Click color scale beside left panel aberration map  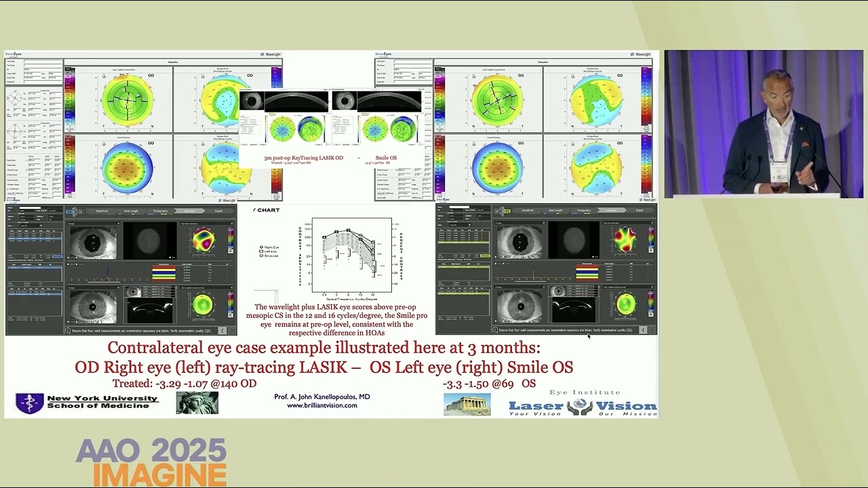pyautogui.click(x=231, y=240)
